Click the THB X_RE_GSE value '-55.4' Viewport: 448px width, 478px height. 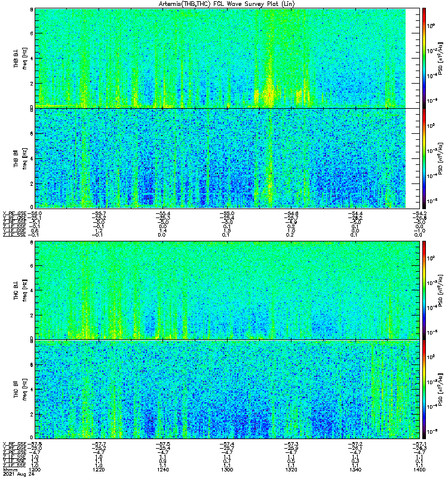point(162,214)
